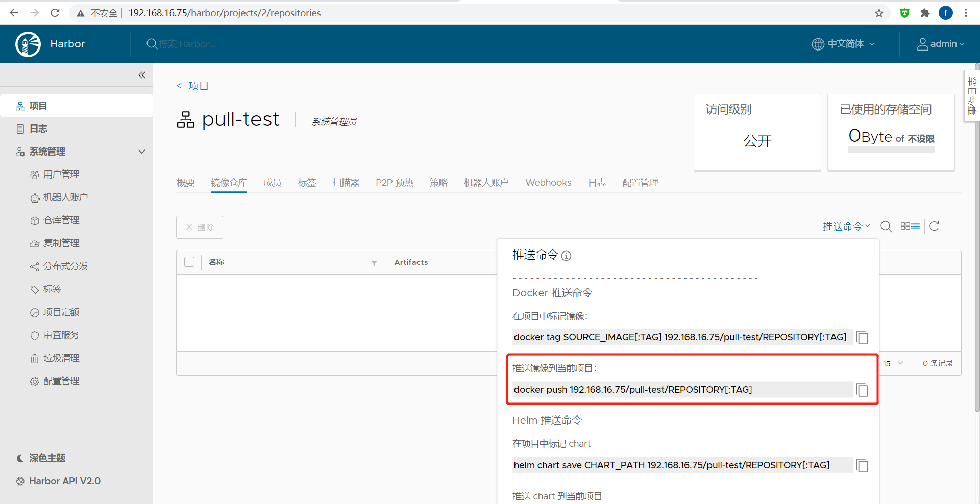Click the page vertical scrollbar
The image size is (980, 504).
[977, 239]
